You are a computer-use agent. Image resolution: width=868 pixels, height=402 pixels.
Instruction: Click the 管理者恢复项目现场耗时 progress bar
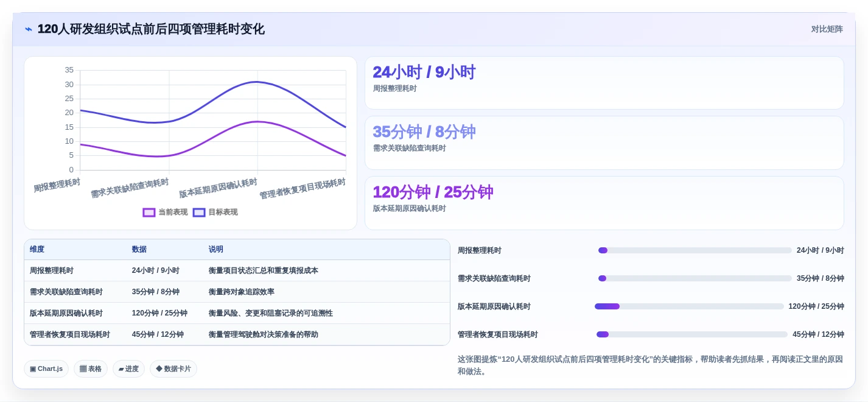[x=692, y=334]
